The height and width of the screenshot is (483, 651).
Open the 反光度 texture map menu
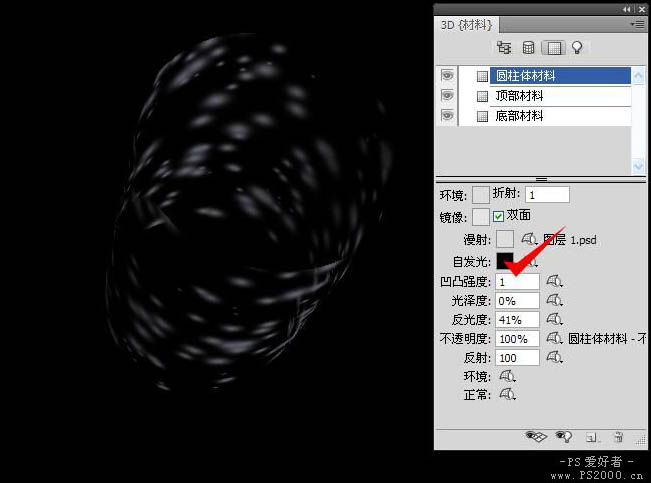pyautogui.click(x=554, y=319)
